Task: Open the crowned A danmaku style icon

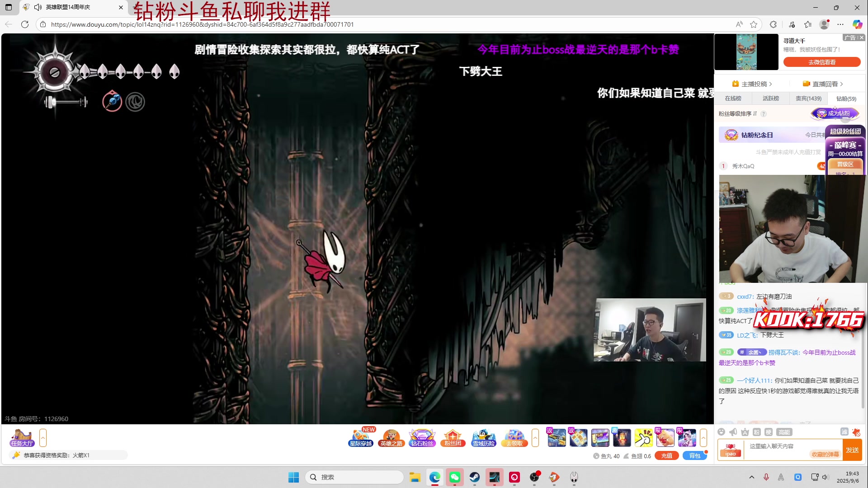Action: 745,432
